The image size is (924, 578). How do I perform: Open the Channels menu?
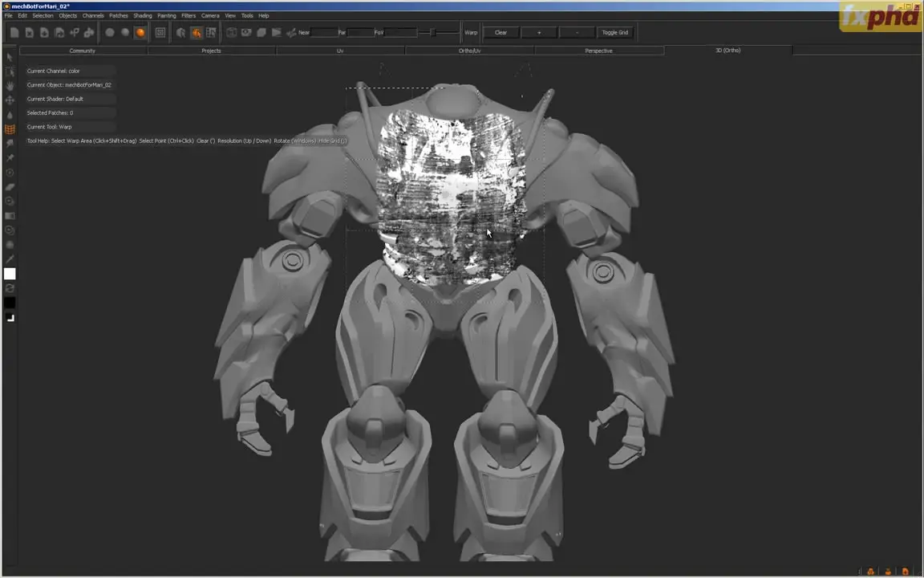pos(93,15)
